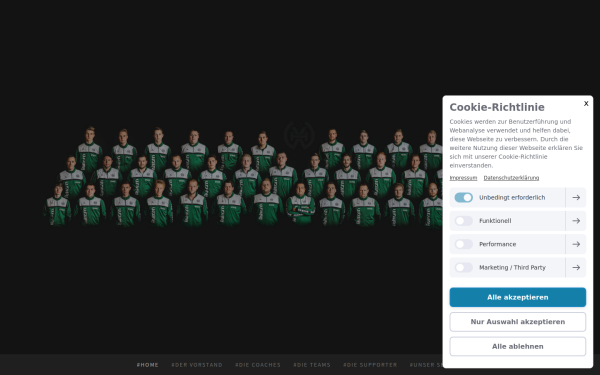600x375 pixels.
Task: Click the Marketing / Third Party label
Action: click(x=512, y=267)
